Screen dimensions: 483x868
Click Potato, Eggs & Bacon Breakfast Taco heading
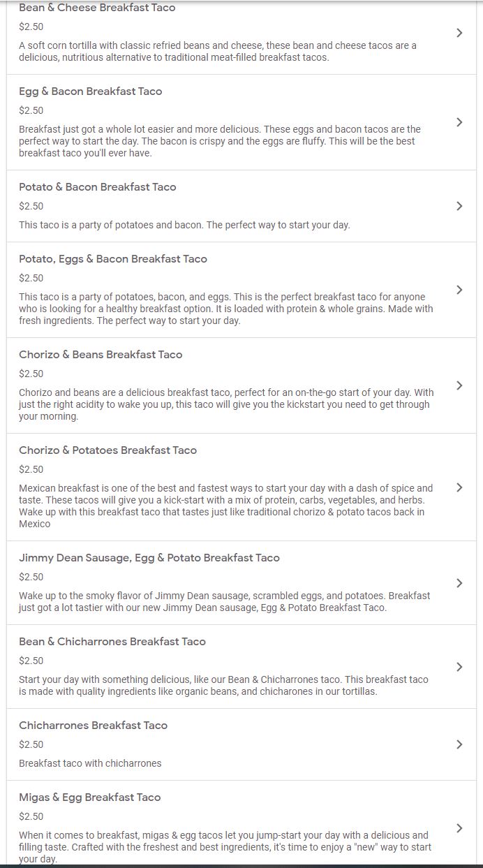112,259
